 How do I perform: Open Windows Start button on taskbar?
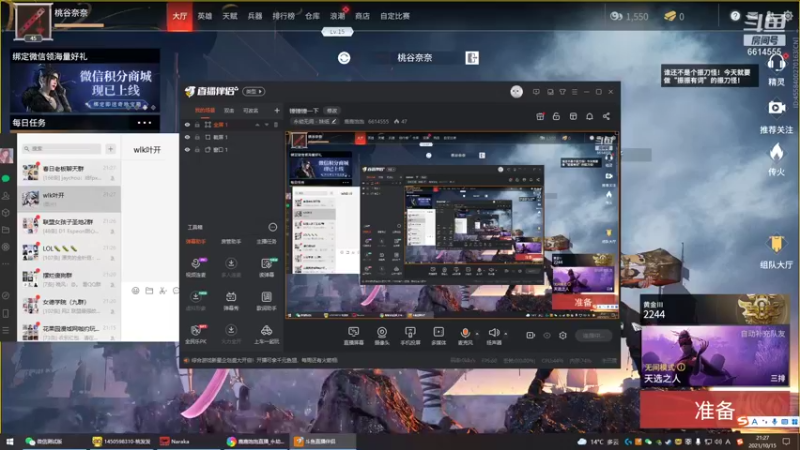pos(9,441)
